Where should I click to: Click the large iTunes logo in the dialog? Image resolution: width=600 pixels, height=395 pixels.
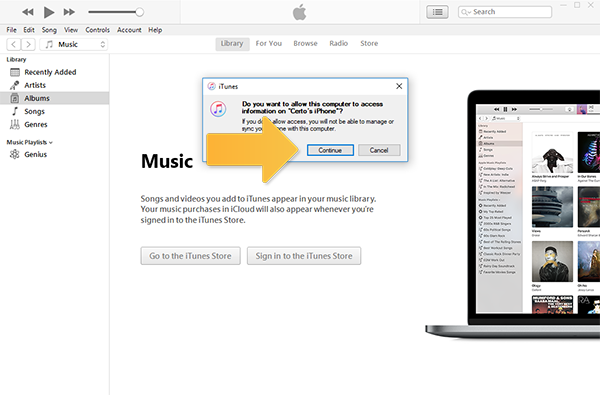pyautogui.click(x=218, y=109)
